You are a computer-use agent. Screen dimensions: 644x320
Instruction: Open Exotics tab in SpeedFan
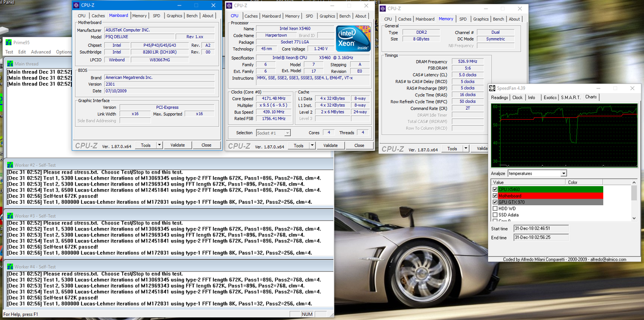[x=550, y=98]
